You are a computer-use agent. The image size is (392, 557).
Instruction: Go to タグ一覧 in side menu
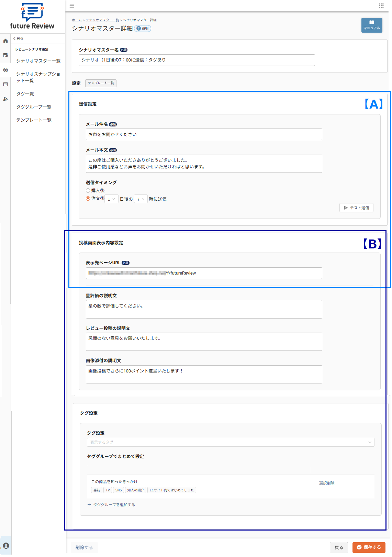coord(25,94)
